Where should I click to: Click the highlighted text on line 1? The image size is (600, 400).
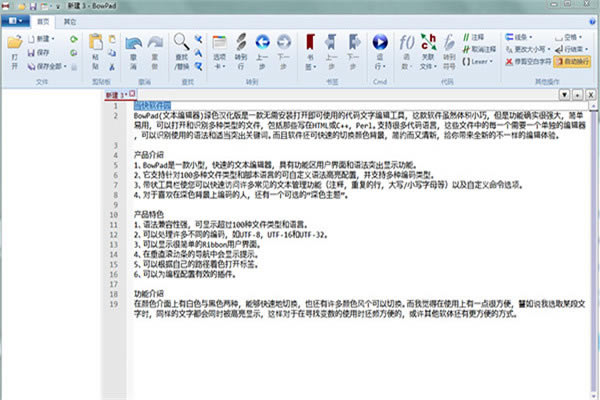tap(152, 106)
